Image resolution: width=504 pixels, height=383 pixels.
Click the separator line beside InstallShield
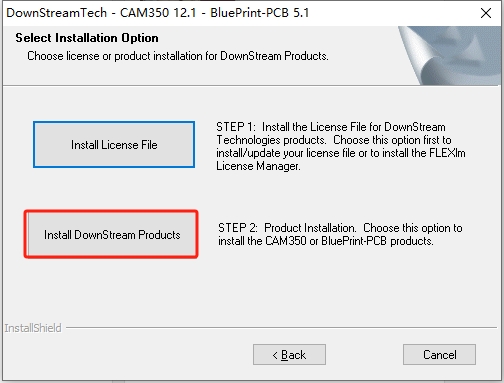point(283,328)
